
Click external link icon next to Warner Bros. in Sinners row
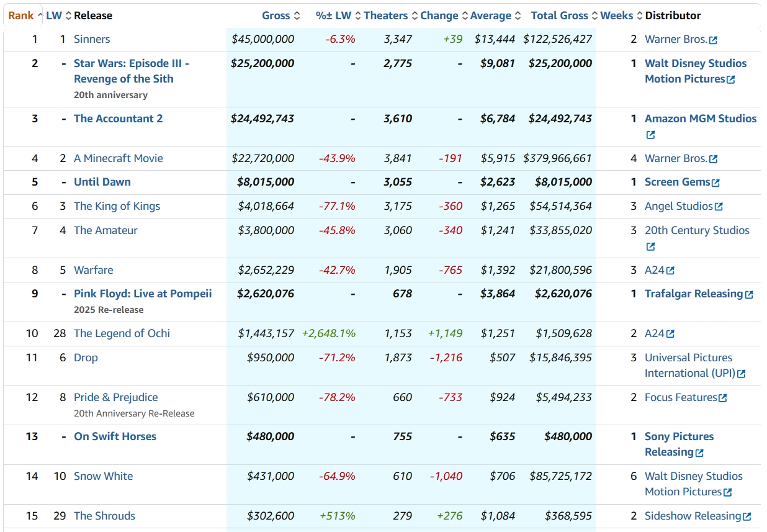point(713,40)
